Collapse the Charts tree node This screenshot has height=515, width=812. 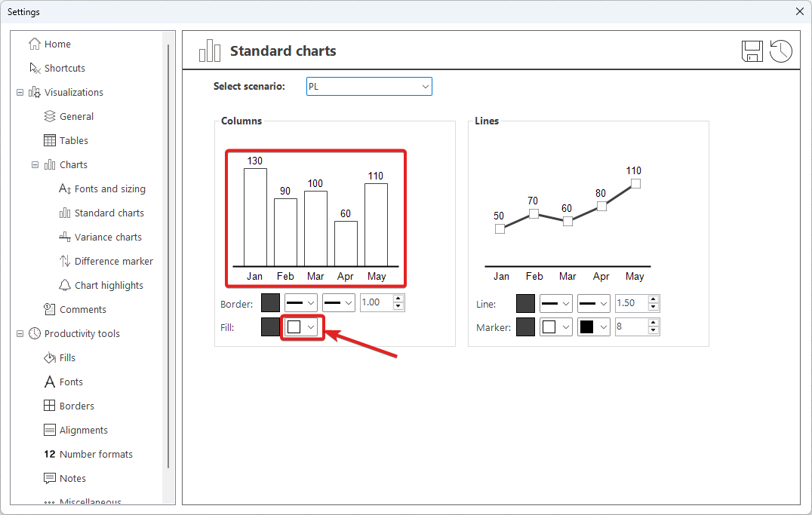tap(35, 164)
